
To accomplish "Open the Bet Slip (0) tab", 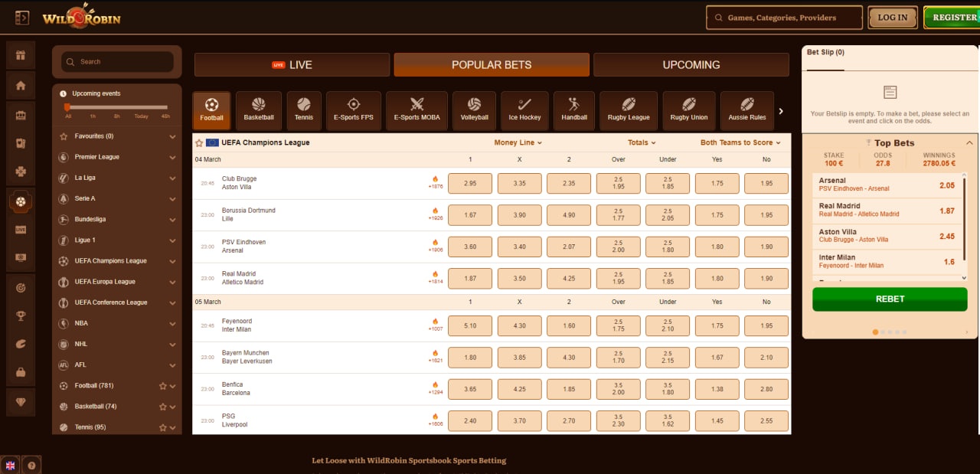I will 826,53.
